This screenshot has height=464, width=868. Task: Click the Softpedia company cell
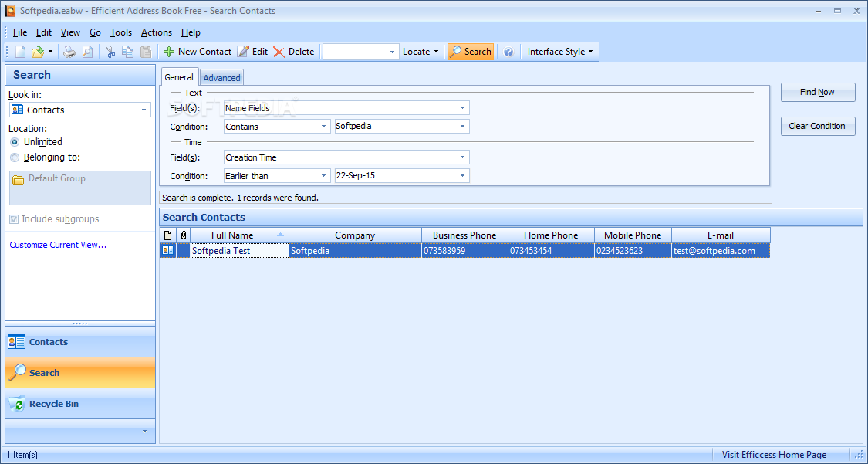pos(355,251)
